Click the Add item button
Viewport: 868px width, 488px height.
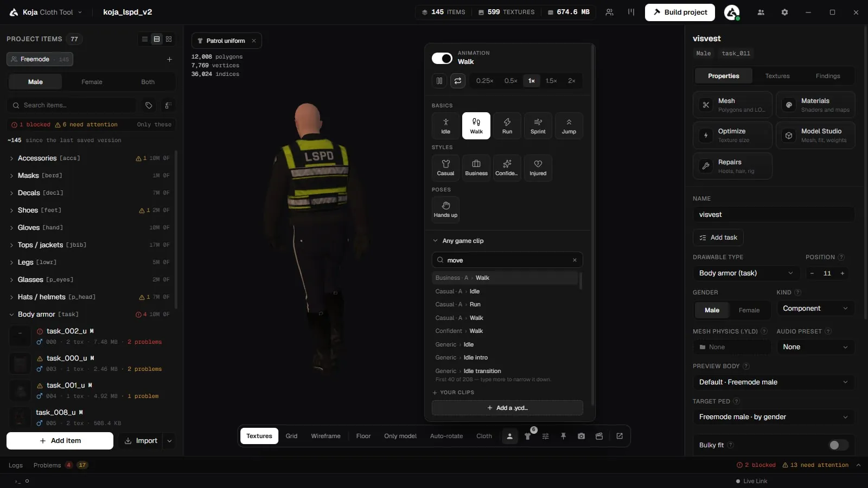coord(60,441)
